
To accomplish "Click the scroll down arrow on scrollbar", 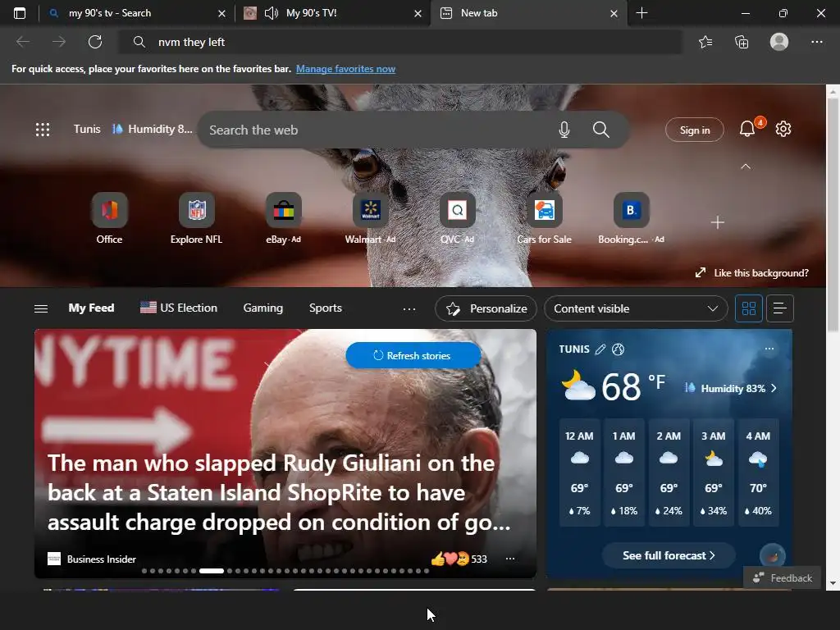I will [x=833, y=583].
